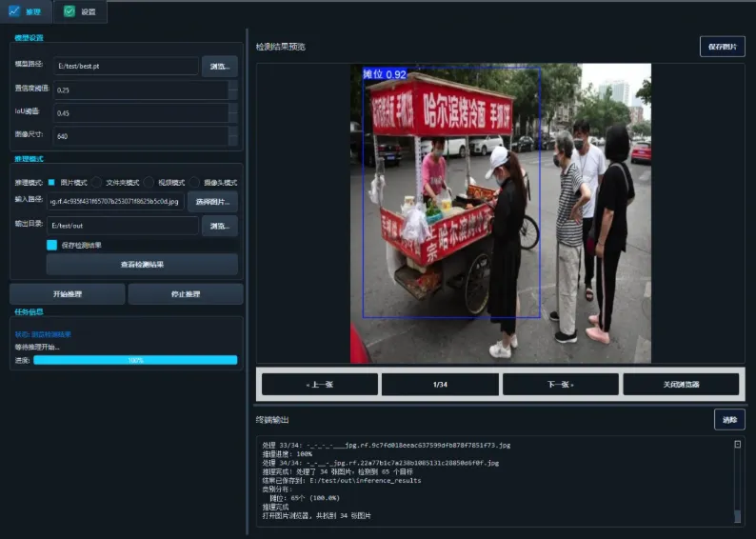The width and height of the screenshot is (756, 539).
Task: Click the blue 状态 status line
Action: [x=43, y=334]
